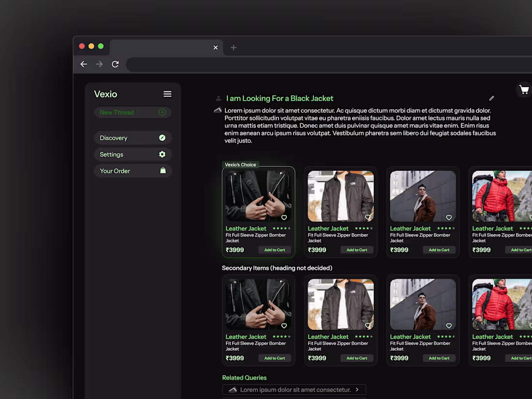532x399 pixels.
Task: Open a new browser tab with the plus icon
Action: [x=234, y=47]
